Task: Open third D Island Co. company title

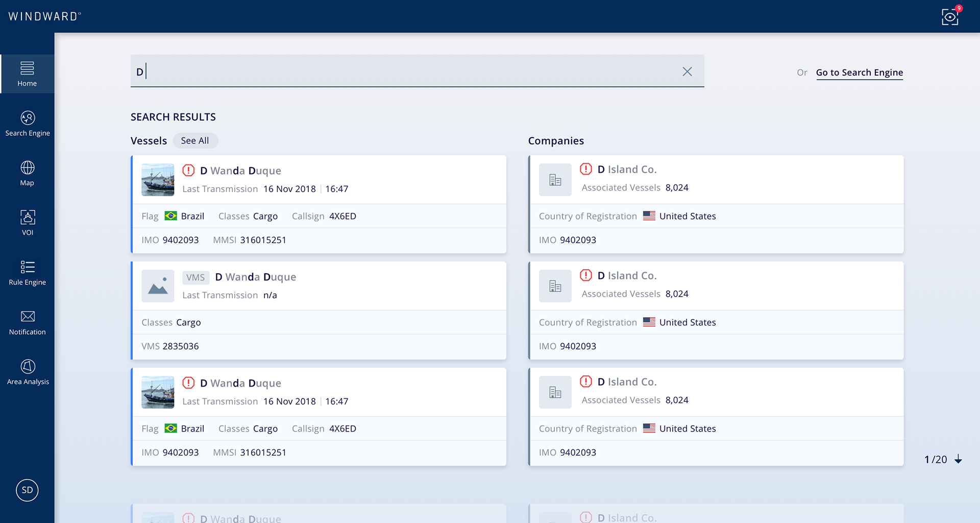Action: coord(627,382)
